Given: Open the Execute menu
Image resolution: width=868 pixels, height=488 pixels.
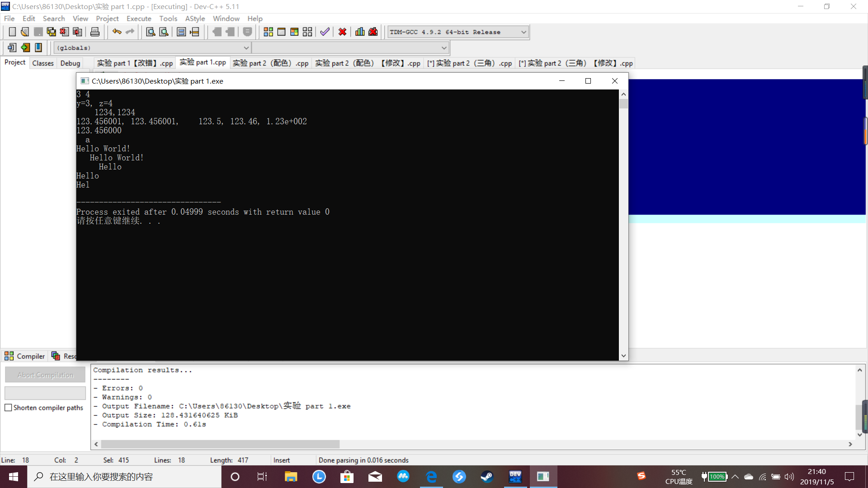Looking at the screenshot, I should click(139, 19).
